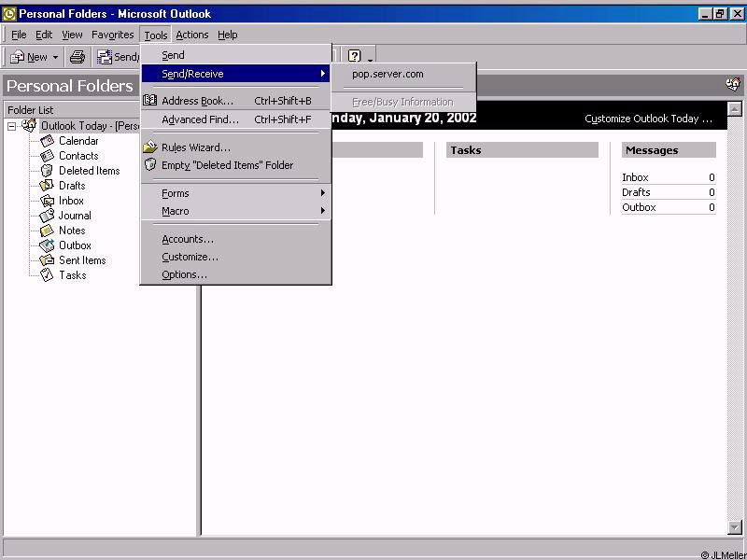
Task: Click the Drafts folder icon
Action: (x=47, y=185)
